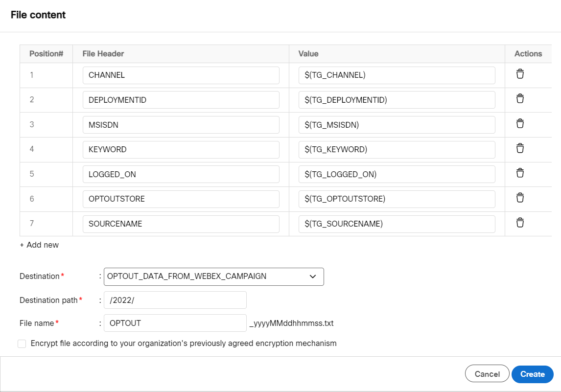Remove the KEYWORD row via trash icon
Viewport: 561px width, 392px height.
519,148
